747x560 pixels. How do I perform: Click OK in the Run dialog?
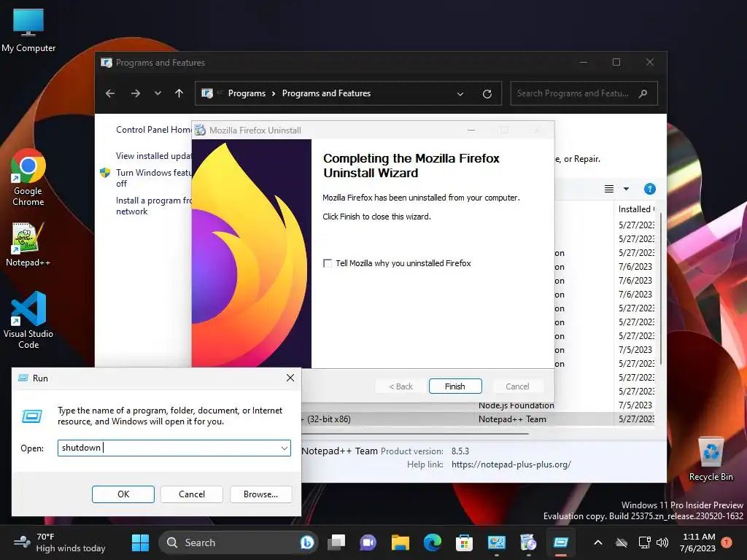pos(123,494)
